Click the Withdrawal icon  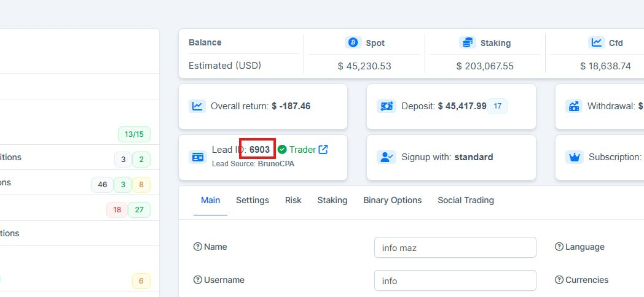(574, 106)
